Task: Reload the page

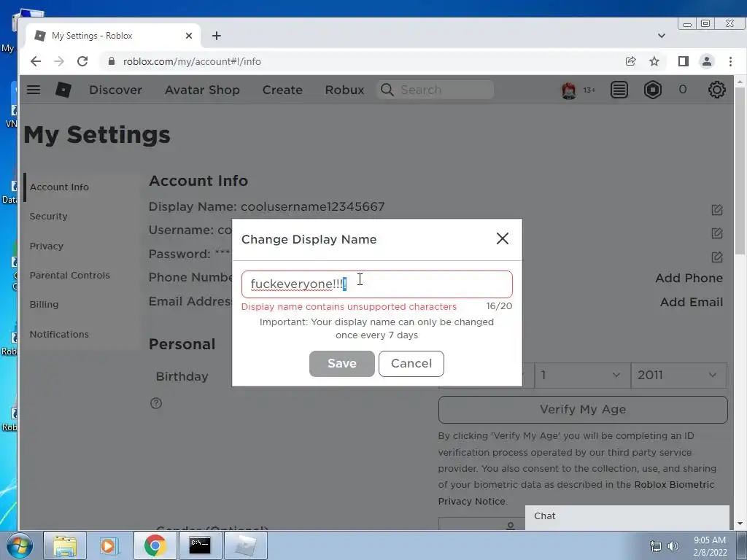Action: tap(82, 61)
